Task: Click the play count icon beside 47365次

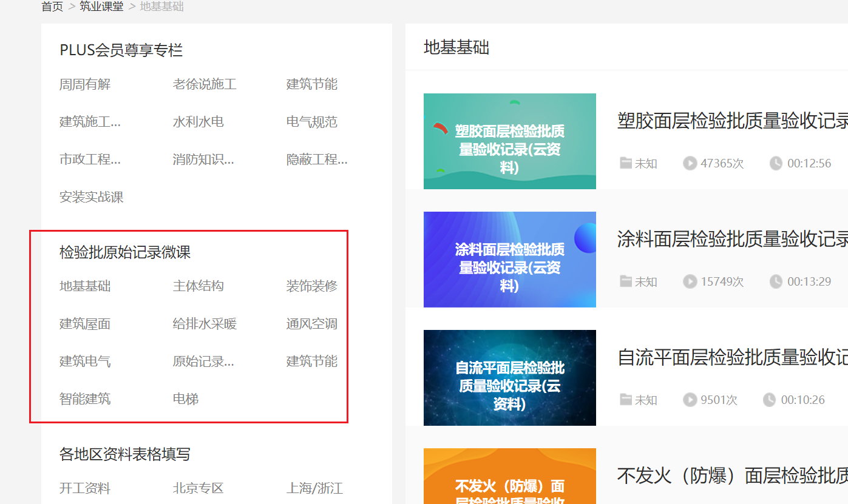Action: coord(690,163)
